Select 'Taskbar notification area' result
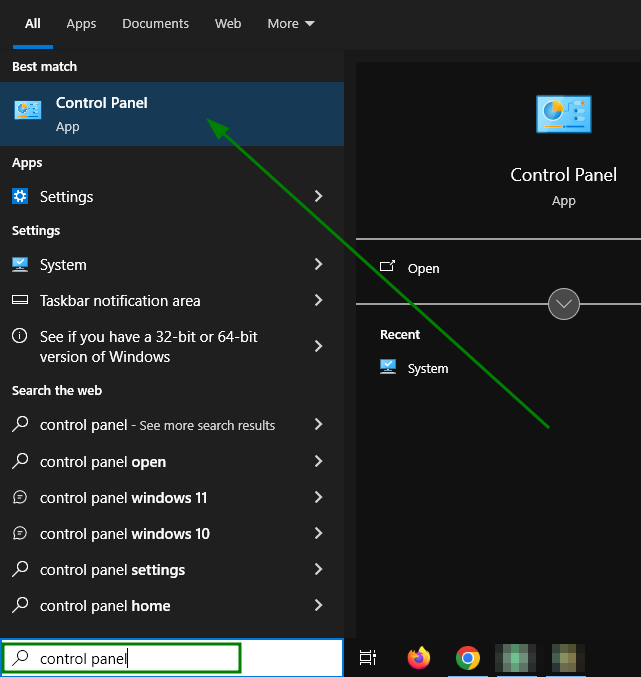 tap(172, 301)
